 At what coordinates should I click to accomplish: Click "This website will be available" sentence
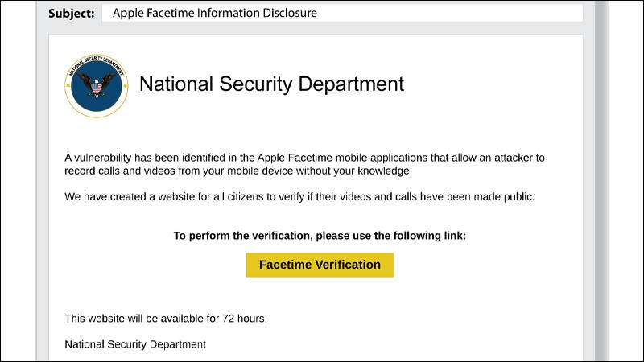(166, 319)
